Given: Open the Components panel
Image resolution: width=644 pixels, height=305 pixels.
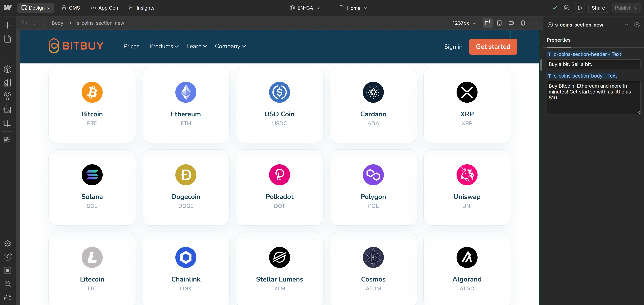Looking at the screenshot, I should pyautogui.click(x=8, y=69).
